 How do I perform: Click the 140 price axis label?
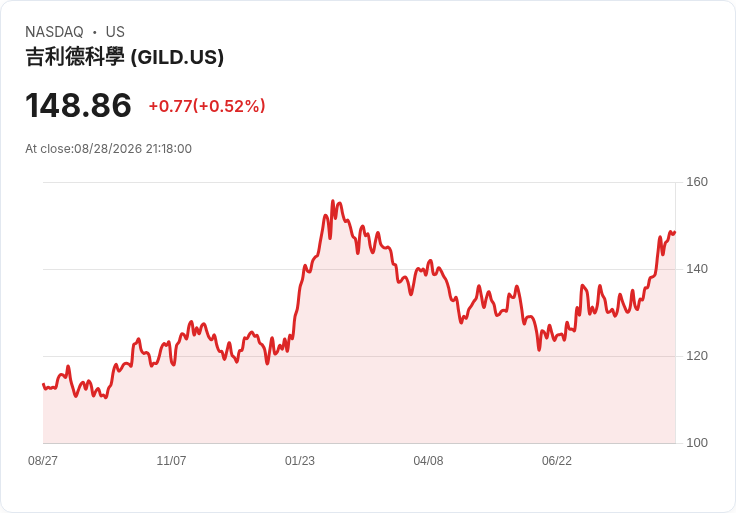point(697,269)
